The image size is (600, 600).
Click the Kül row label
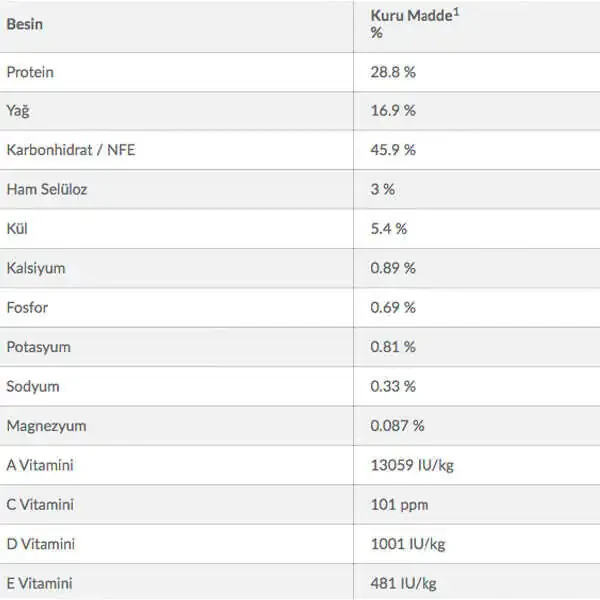point(17,228)
